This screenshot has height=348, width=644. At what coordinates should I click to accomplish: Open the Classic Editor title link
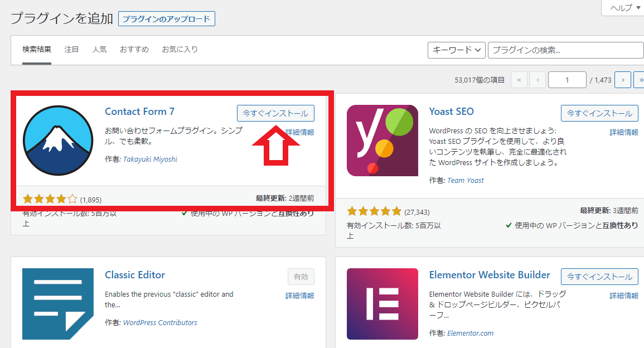(x=135, y=275)
